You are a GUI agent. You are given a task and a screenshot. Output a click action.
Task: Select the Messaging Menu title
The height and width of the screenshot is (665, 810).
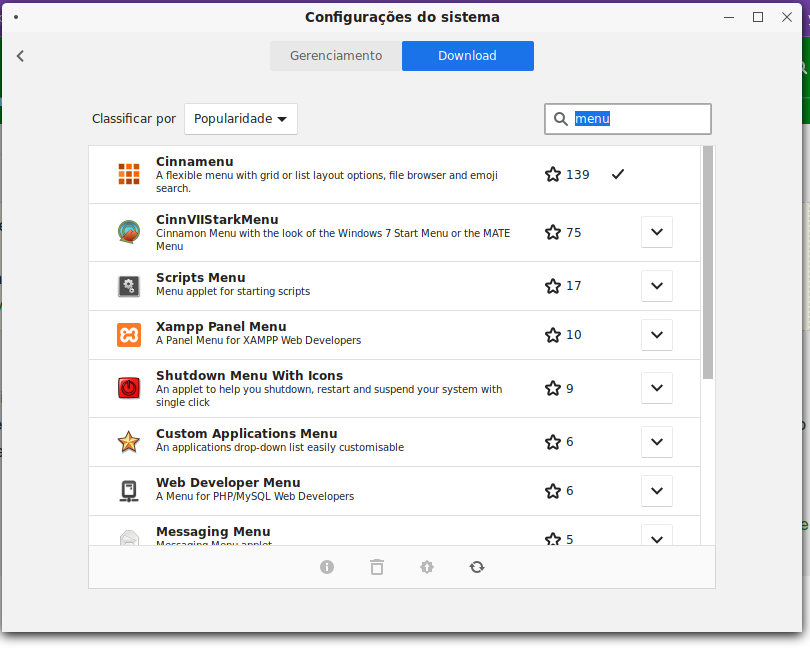tap(213, 532)
